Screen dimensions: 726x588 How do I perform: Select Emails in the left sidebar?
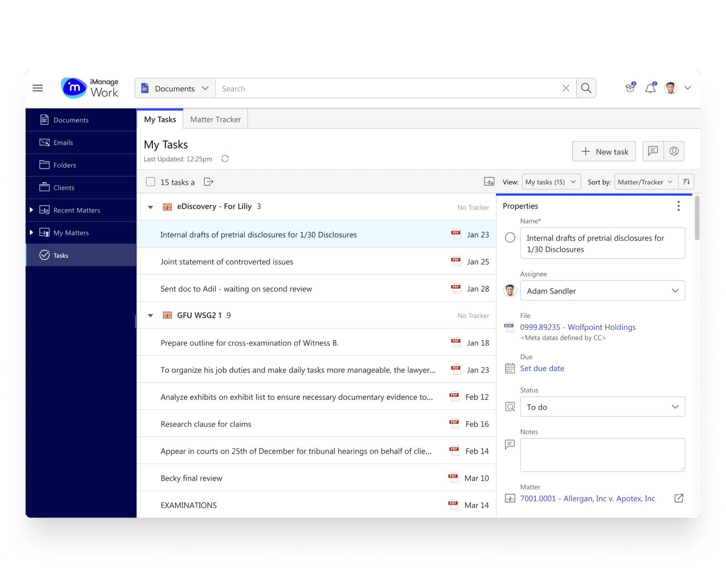click(x=64, y=142)
